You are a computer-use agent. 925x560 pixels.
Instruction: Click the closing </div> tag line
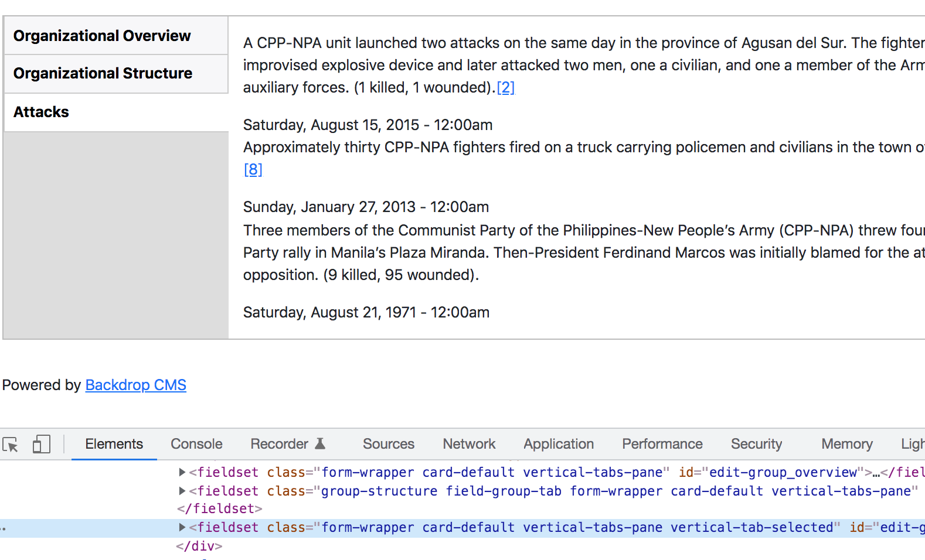[x=199, y=546]
